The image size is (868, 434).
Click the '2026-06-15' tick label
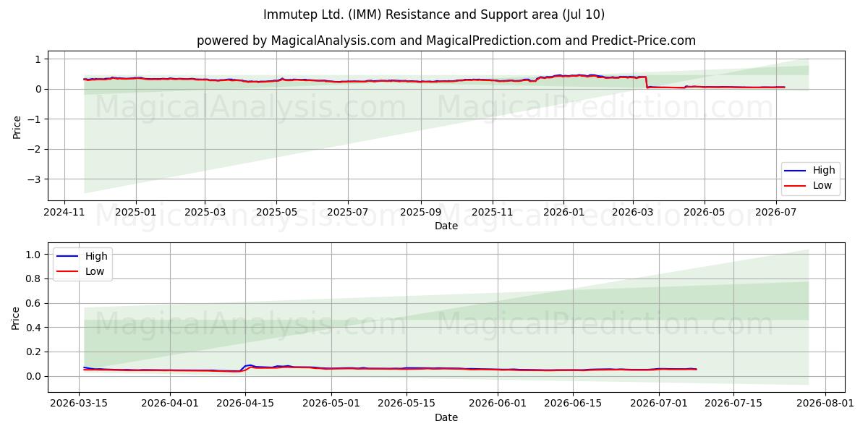[x=574, y=404]
